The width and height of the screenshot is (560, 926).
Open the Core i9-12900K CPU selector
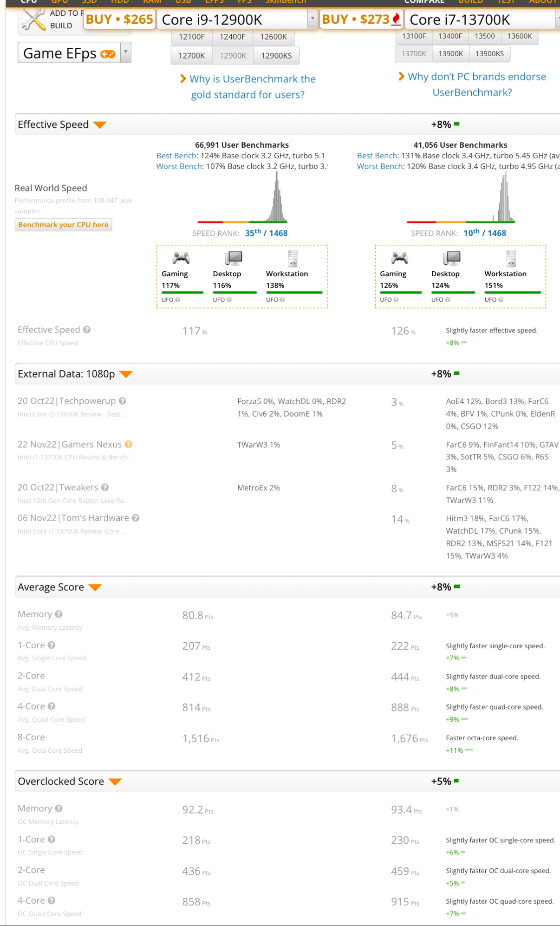(x=237, y=20)
